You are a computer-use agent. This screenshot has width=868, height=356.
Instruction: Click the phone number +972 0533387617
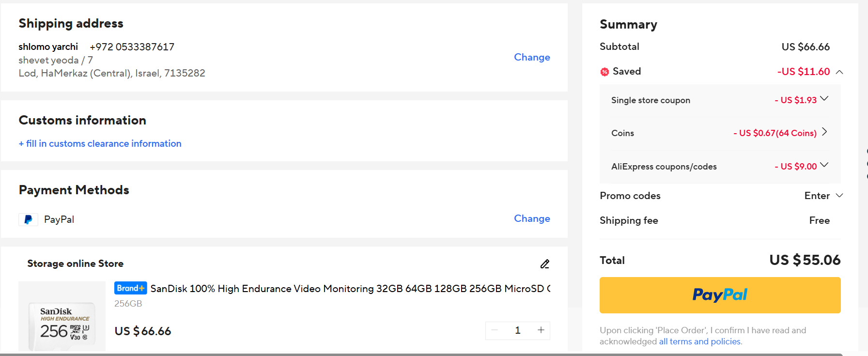click(132, 47)
